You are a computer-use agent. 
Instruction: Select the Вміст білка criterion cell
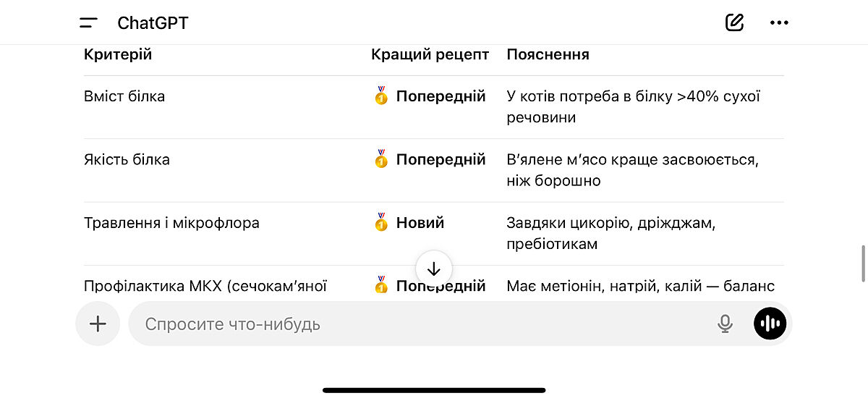click(124, 96)
